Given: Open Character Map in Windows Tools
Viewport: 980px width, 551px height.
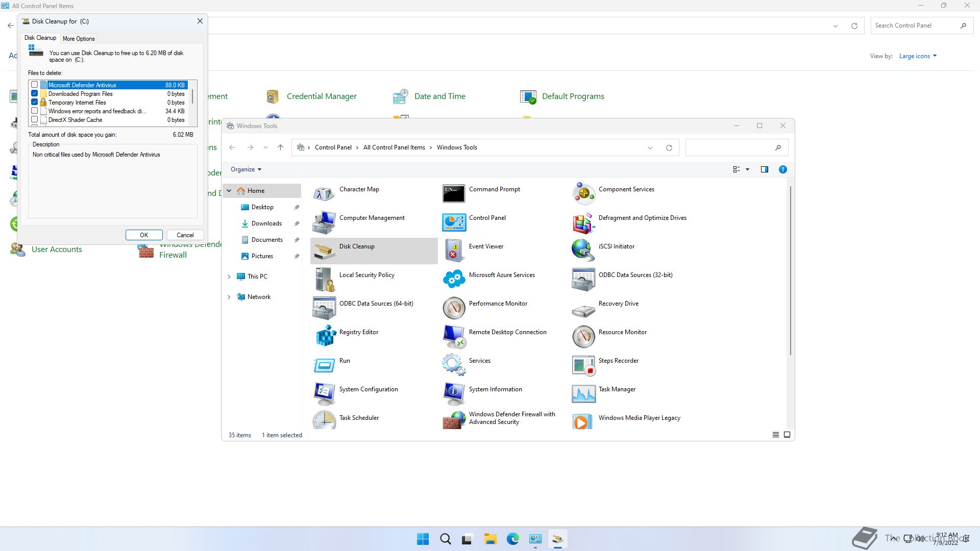Looking at the screenshot, I should (324, 194).
